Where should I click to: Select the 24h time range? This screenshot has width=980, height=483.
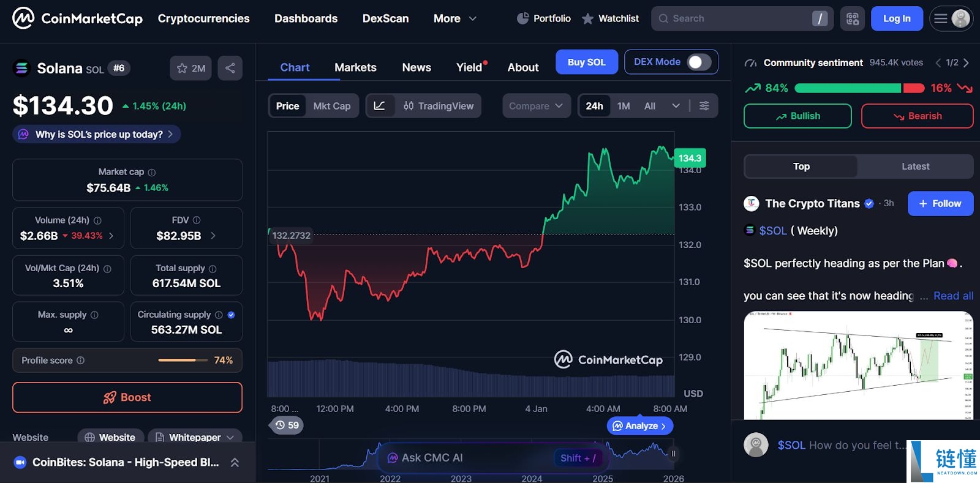594,106
